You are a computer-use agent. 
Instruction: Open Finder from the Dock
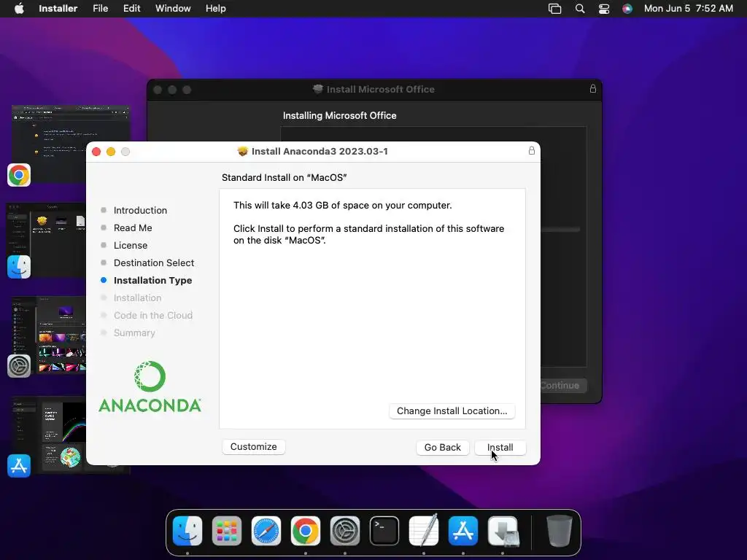pos(187,531)
